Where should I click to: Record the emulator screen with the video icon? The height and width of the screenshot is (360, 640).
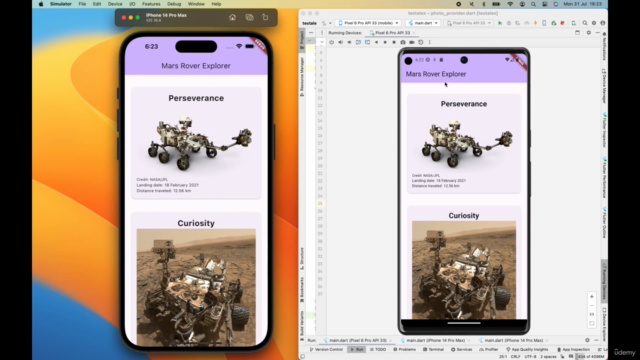tap(412, 42)
